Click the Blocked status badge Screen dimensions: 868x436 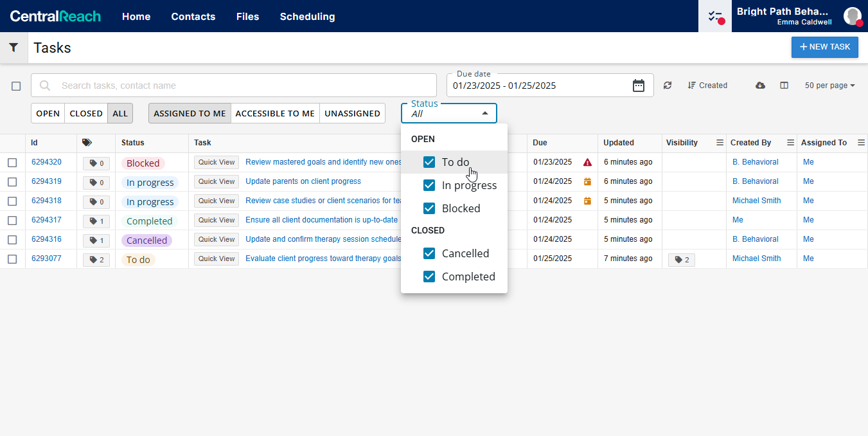[x=143, y=163]
